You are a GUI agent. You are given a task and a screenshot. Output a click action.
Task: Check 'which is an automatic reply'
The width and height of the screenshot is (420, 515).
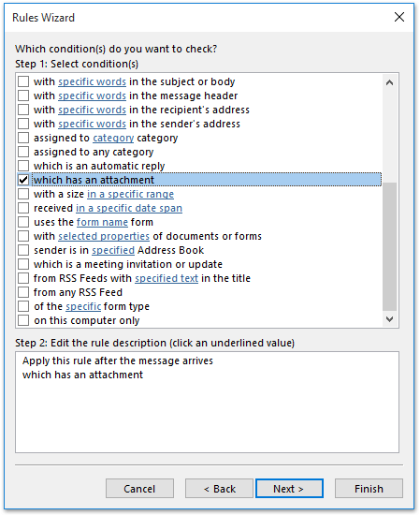click(x=23, y=166)
